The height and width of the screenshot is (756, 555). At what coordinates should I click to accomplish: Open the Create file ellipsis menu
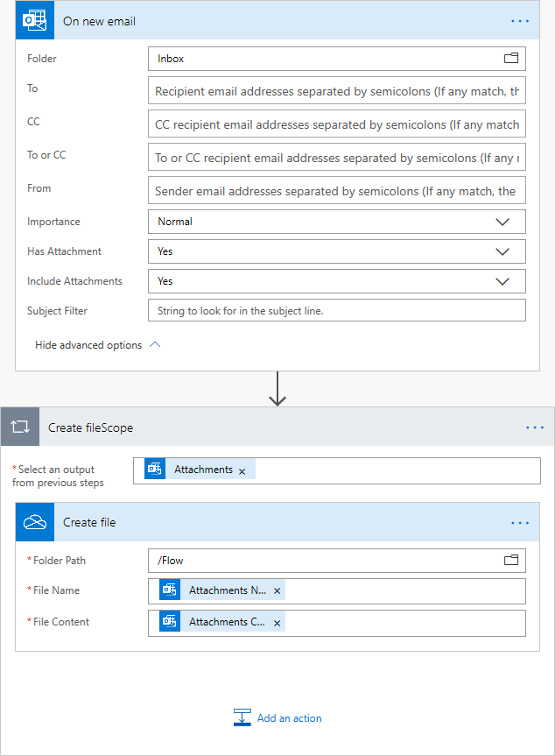(x=520, y=522)
